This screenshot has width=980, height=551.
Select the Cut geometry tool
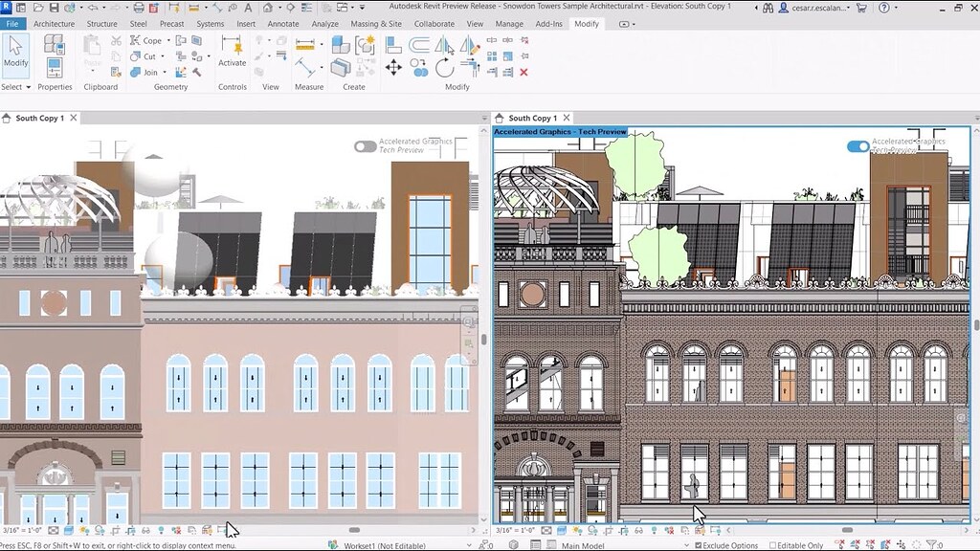pyautogui.click(x=144, y=55)
